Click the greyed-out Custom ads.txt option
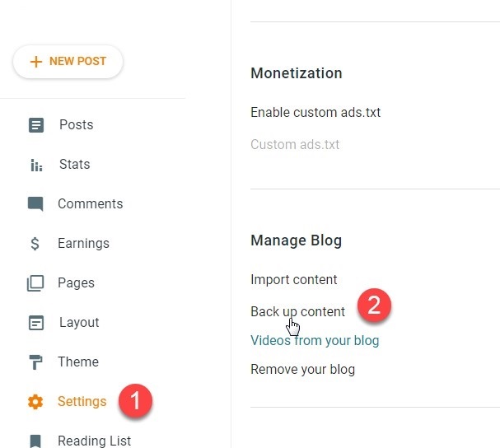The image size is (500, 448). 295,145
